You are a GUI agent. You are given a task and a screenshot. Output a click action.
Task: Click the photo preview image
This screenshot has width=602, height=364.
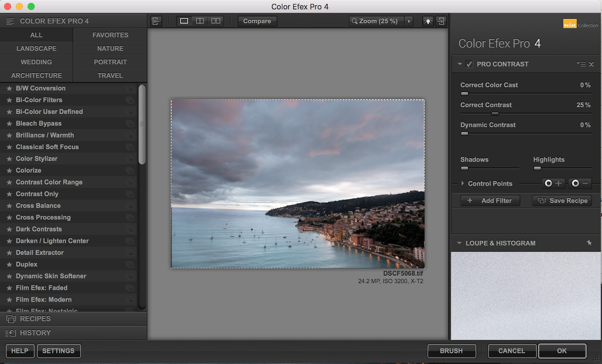tap(298, 184)
